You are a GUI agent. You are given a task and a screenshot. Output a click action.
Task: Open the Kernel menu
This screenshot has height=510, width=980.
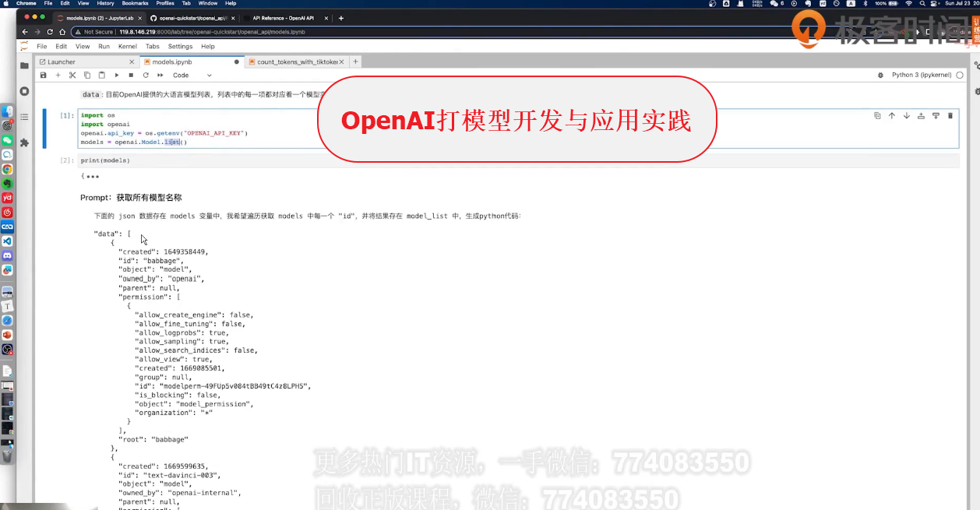128,47
